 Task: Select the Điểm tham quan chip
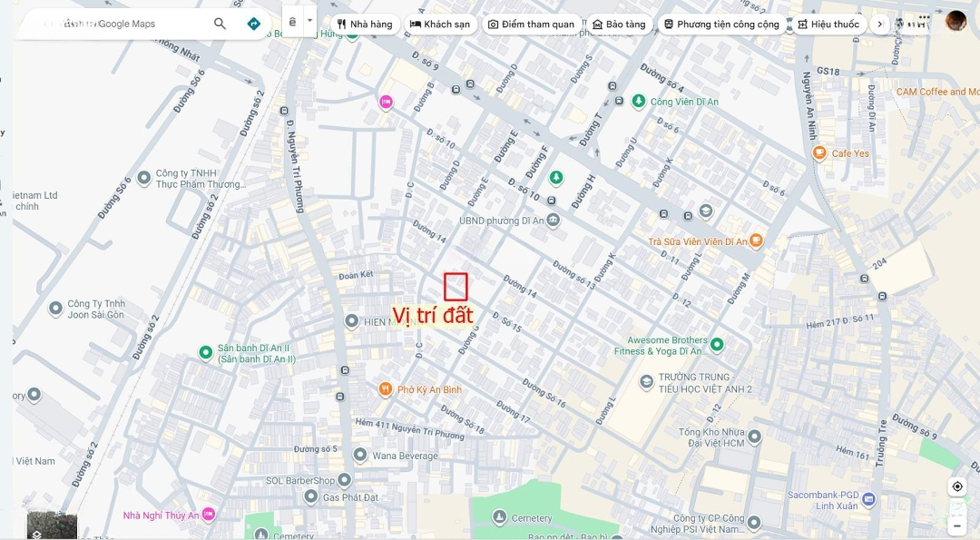tap(531, 25)
